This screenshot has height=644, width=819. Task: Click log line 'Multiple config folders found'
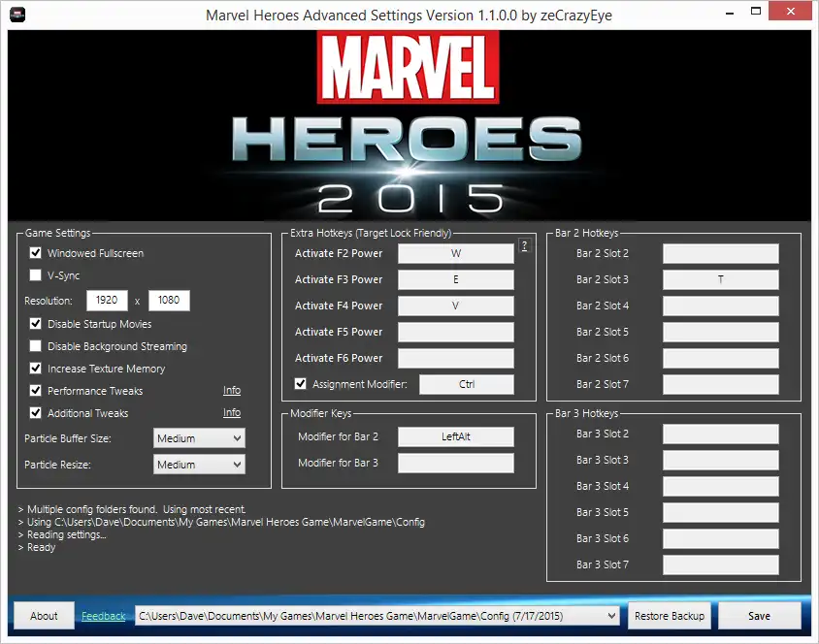coord(132,509)
